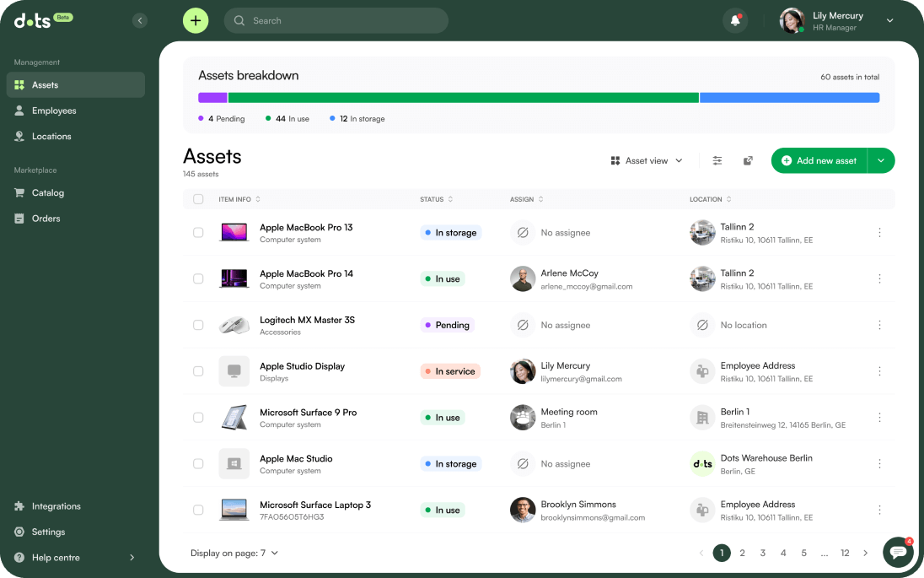Viewport: 924px width, 578px height.
Task: Open Orders in the sidebar
Action: [x=75, y=219]
